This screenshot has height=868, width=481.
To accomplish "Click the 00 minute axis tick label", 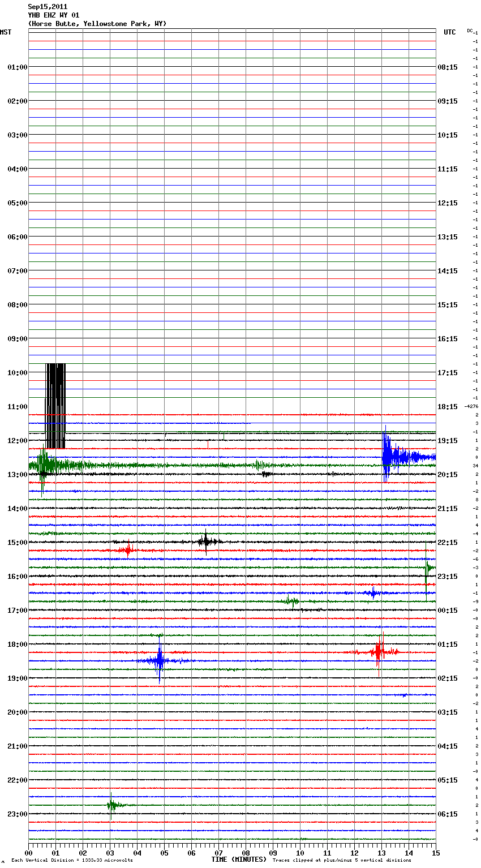I will click(x=28, y=853).
